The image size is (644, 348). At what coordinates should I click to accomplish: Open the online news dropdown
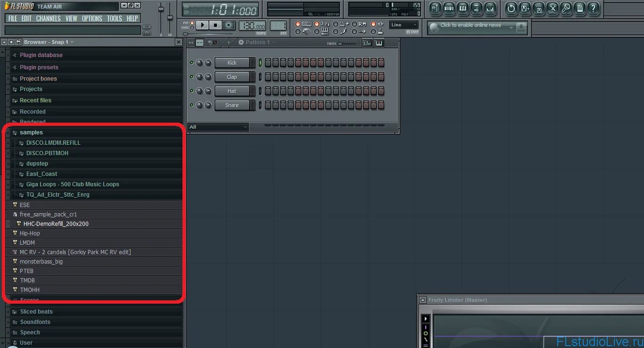coord(511,28)
